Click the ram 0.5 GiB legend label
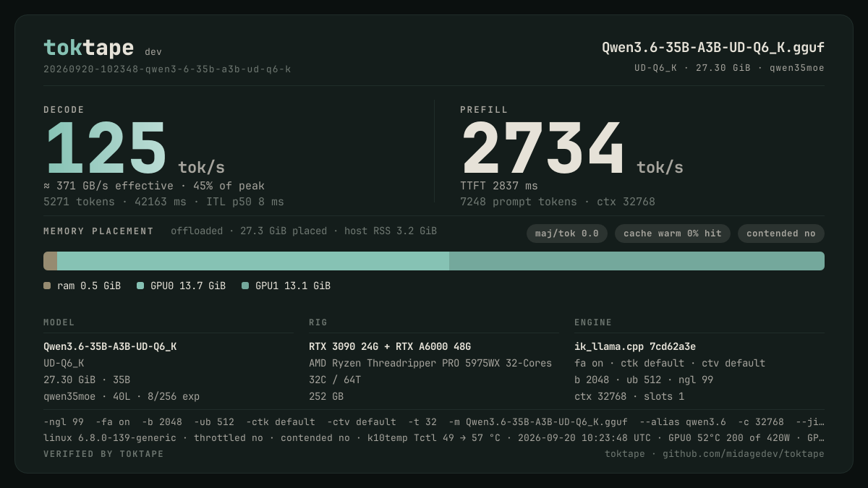868x488 pixels. 89,286
